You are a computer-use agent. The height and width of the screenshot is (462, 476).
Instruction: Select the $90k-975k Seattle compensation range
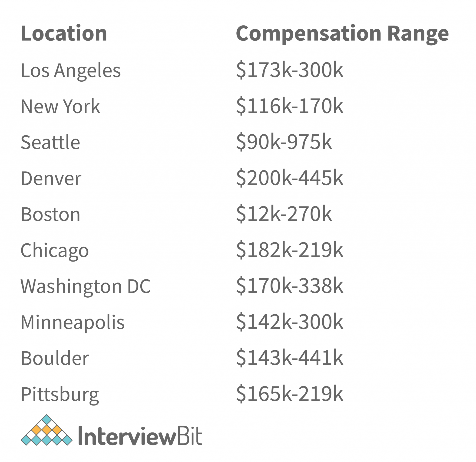click(284, 142)
